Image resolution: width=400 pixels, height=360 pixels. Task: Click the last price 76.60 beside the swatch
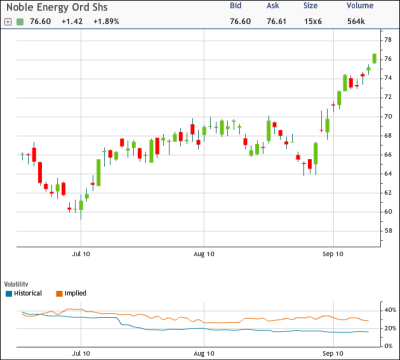[40, 22]
